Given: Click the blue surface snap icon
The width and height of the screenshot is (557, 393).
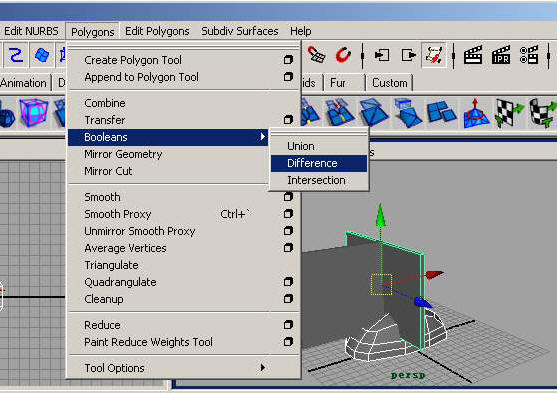Looking at the screenshot, I should [x=42, y=55].
